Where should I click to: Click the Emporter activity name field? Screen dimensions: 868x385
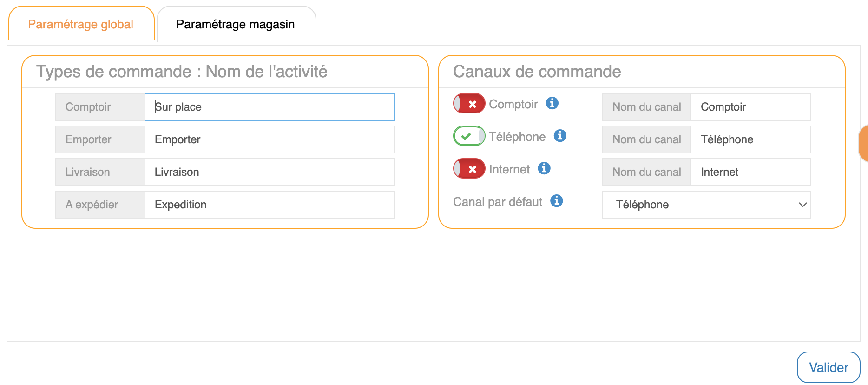(270, 139)
